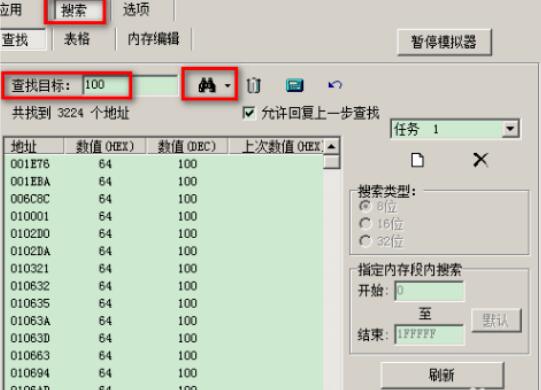The image size is (541, 390).
Task: Select address row 010663
Action: click(x=164, y=355)
